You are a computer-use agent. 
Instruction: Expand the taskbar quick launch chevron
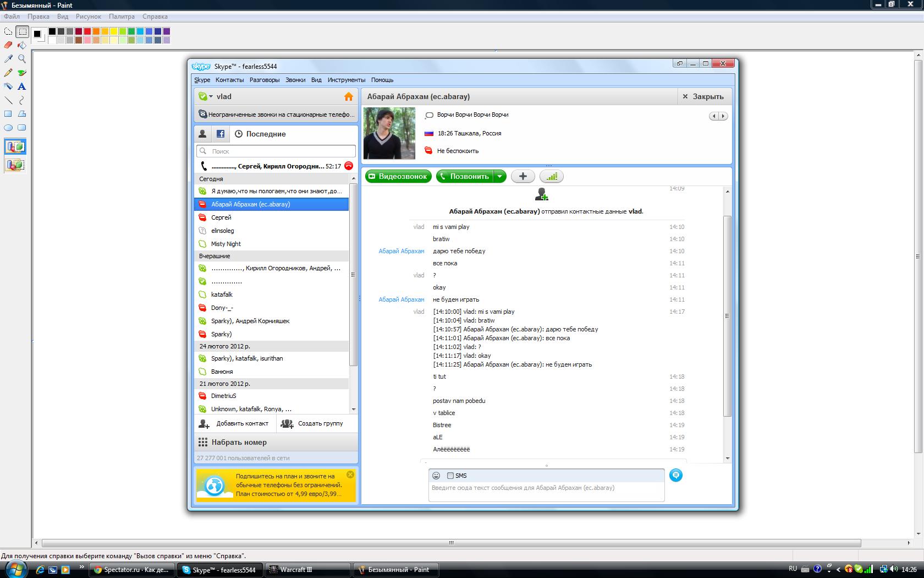pyautogui.click(x=82, y=566)
